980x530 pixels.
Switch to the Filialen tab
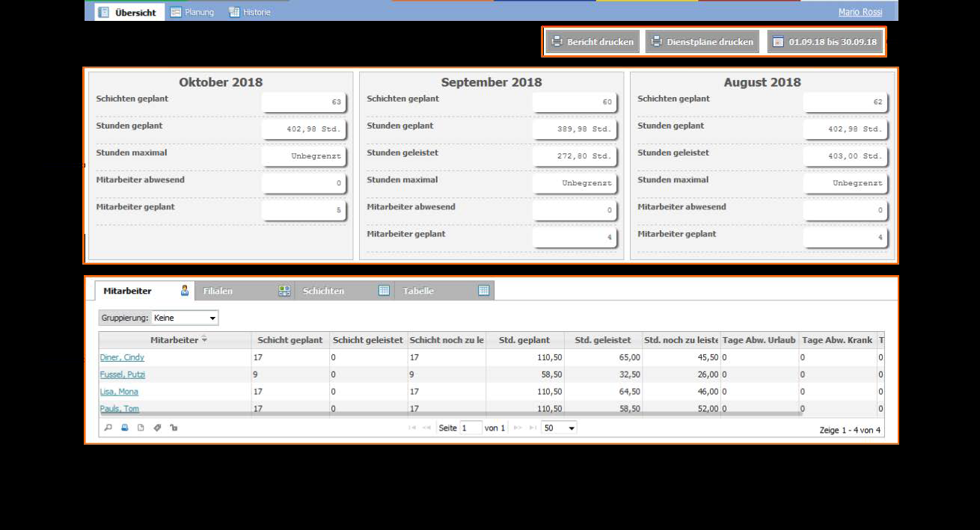point(245,291)
